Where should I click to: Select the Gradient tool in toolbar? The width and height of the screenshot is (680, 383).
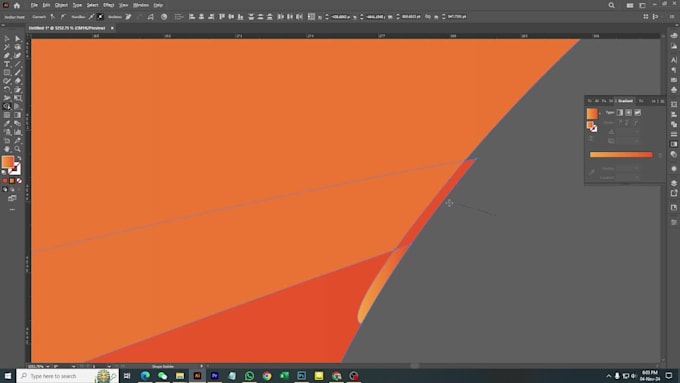coord(17,115)
